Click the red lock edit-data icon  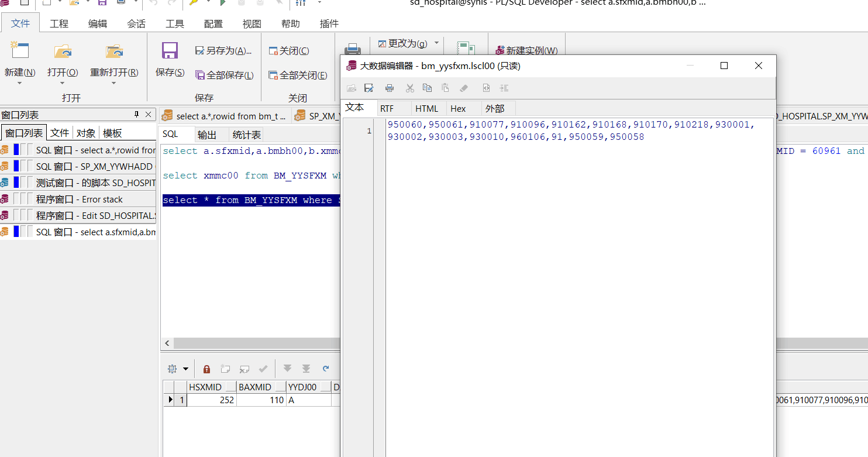pyautogui.click(x=206, y=369)
